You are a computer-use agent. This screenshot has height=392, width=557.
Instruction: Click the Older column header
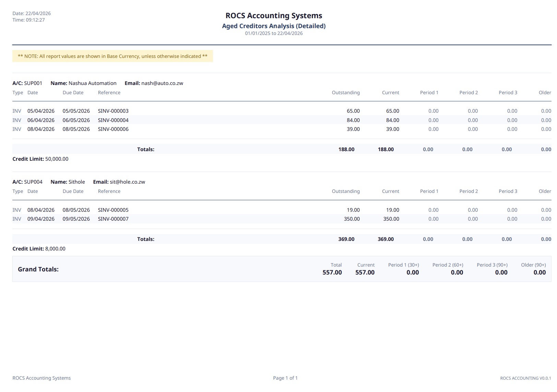click(x=545, y=93)
